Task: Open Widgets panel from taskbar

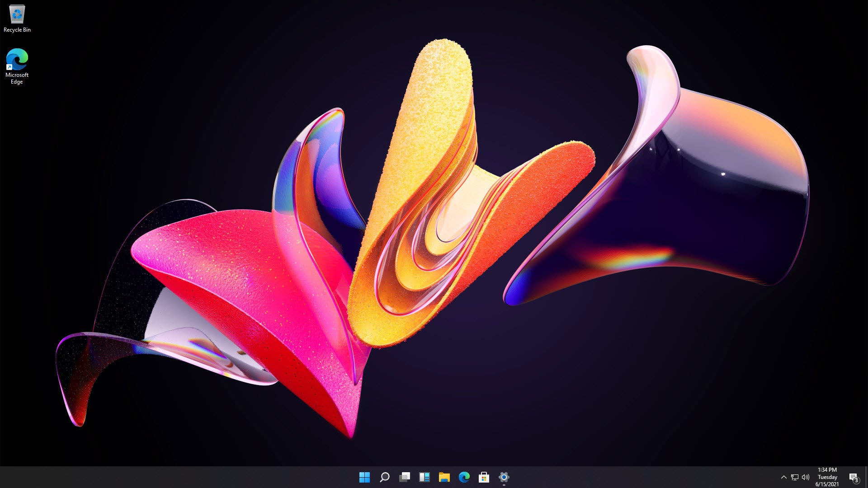Action: [x=425, y=477]
